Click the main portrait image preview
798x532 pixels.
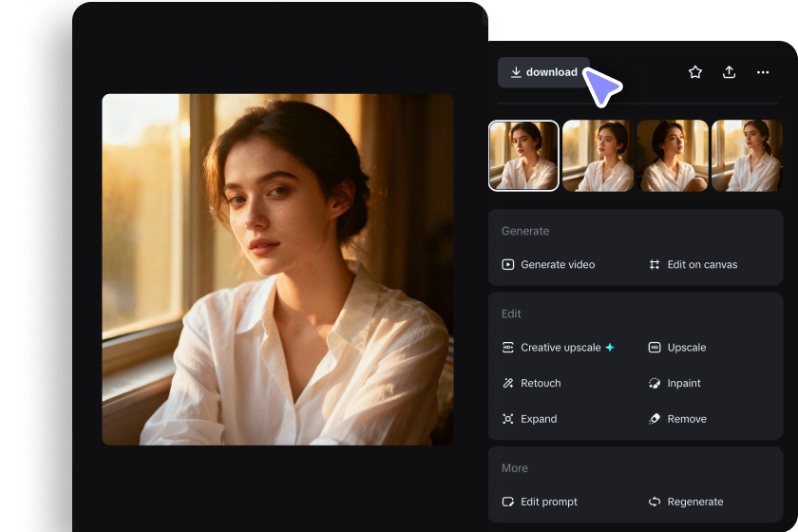pyautogui.click(x=277, y=269)
